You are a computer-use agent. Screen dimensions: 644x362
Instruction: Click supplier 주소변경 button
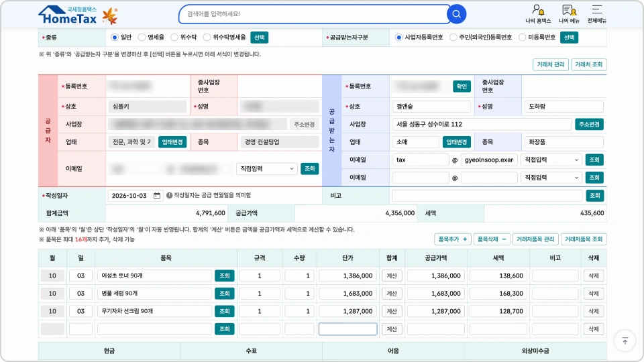pos(304,125)
